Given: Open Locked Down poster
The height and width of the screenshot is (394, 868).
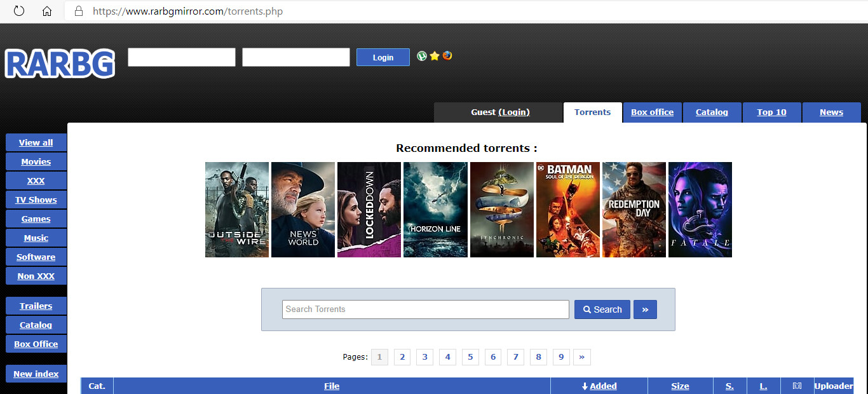Looking at the screenshot, I should click(x=369, y=210).
